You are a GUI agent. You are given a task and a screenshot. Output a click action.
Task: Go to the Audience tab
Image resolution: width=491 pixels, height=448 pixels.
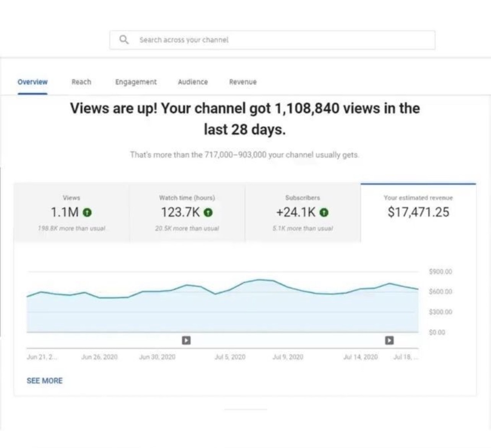click(193, 82)
